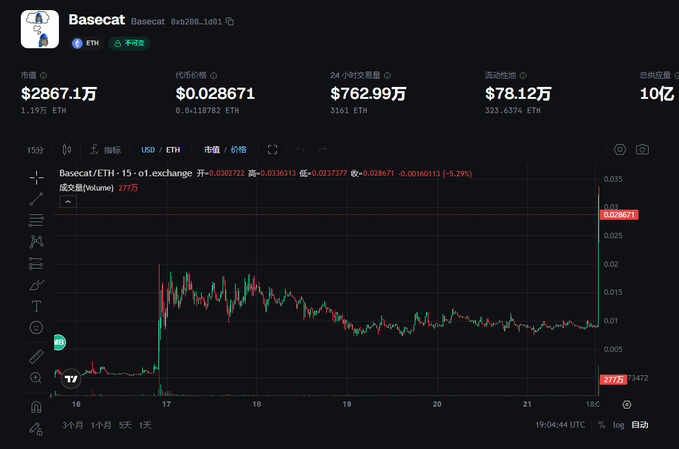The height and width of the screenshot is (449, 679).
Task: Show info for 24-hour volume
Action: point(387,75)
